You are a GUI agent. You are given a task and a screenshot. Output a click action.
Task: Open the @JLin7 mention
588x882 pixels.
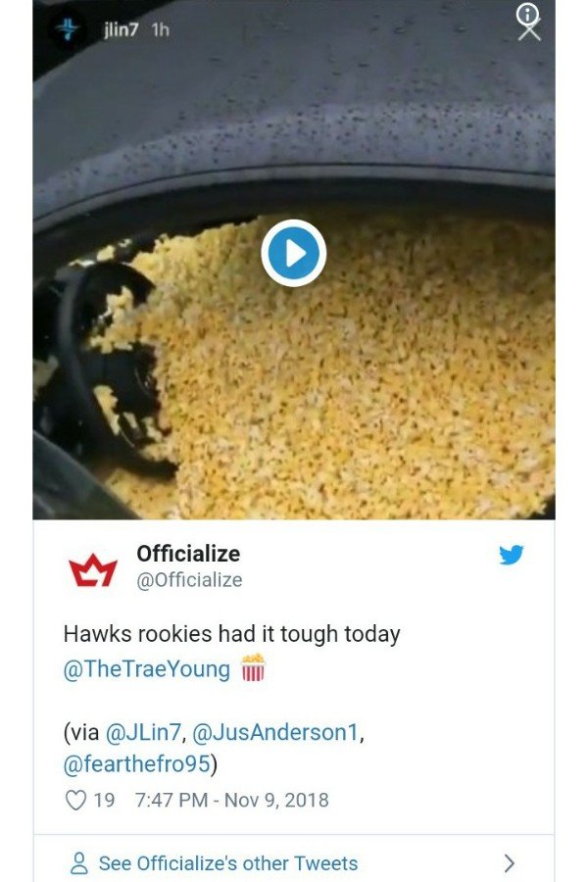click(143, 732)
